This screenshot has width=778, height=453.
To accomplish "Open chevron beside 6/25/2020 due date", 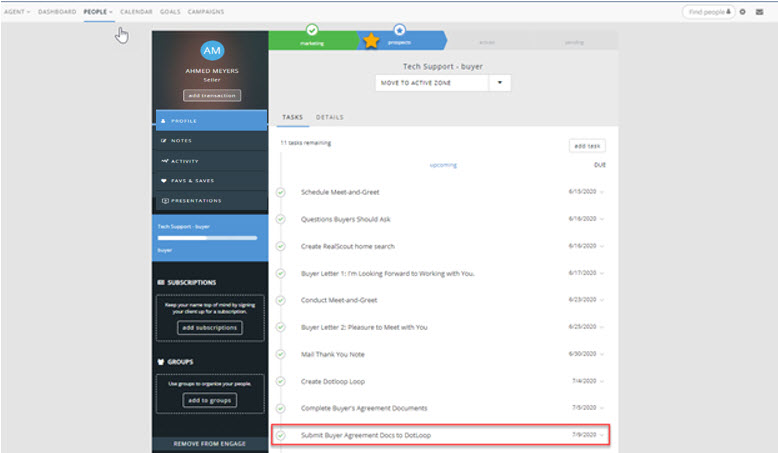I will tap(602, 327).
